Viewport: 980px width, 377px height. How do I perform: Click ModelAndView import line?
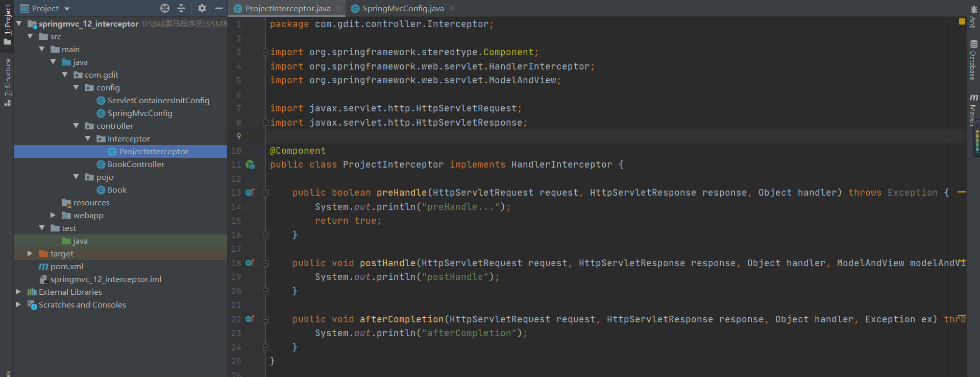415,80
